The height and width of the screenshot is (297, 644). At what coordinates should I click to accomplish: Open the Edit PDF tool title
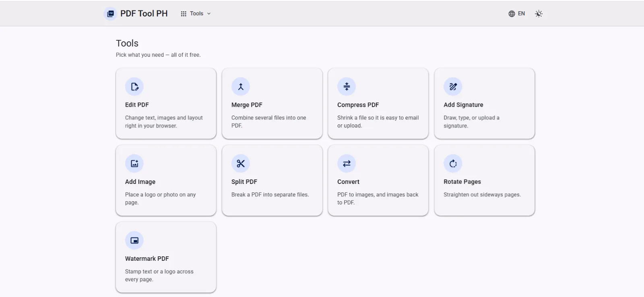pos(137,105)
